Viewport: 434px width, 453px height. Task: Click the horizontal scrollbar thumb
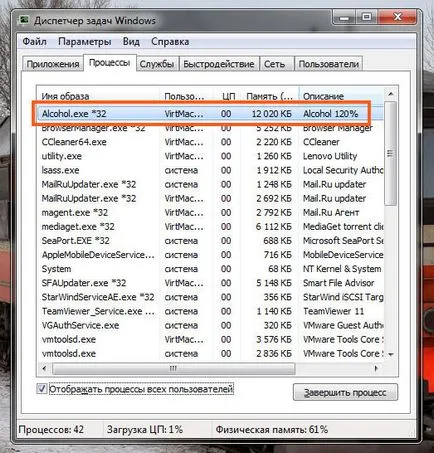[x=173, y=368]
